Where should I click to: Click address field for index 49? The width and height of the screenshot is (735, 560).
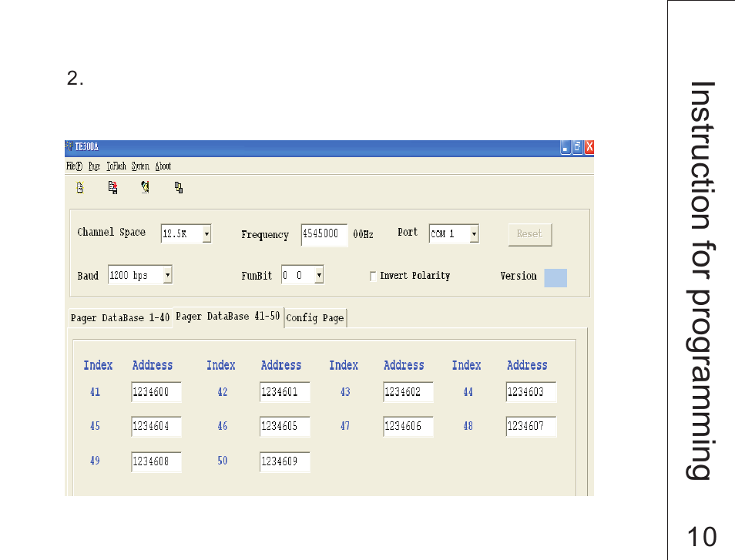[x=156, y=462]
